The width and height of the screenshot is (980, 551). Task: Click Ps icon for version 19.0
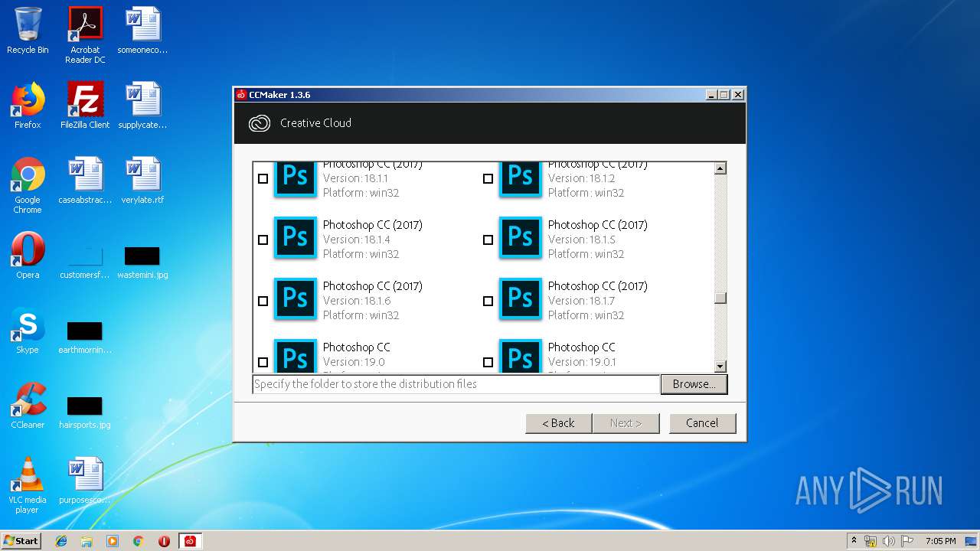point(296,356)
